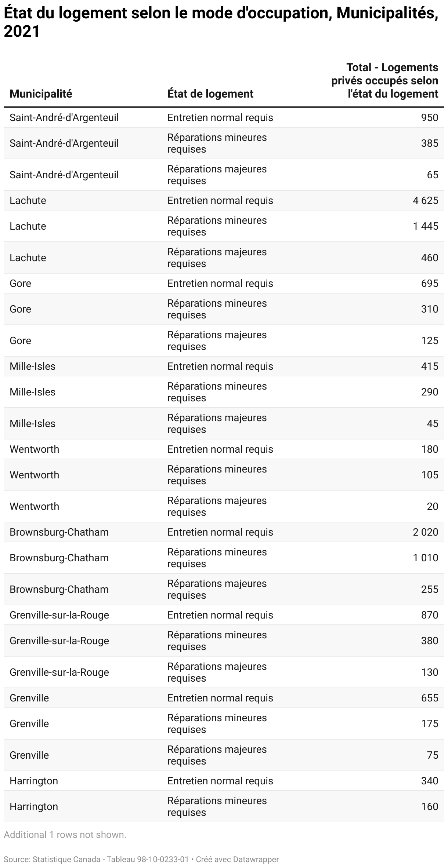The height and width of the screenshot is (868, 448).
Task: Click Harrington Entretien normal requis row
Action: coord(224,781)
